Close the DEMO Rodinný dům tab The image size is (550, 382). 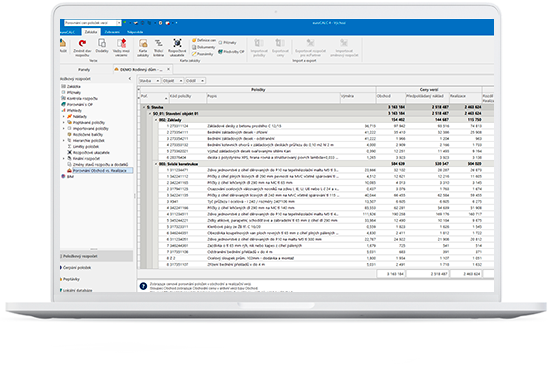click(168, 69)
